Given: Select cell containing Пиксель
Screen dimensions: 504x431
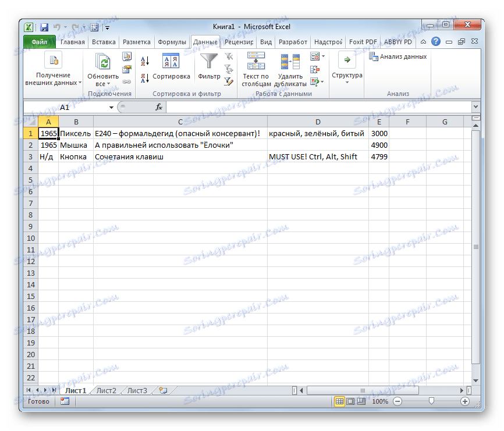Looking at the screenshot, I should point(76,134).
